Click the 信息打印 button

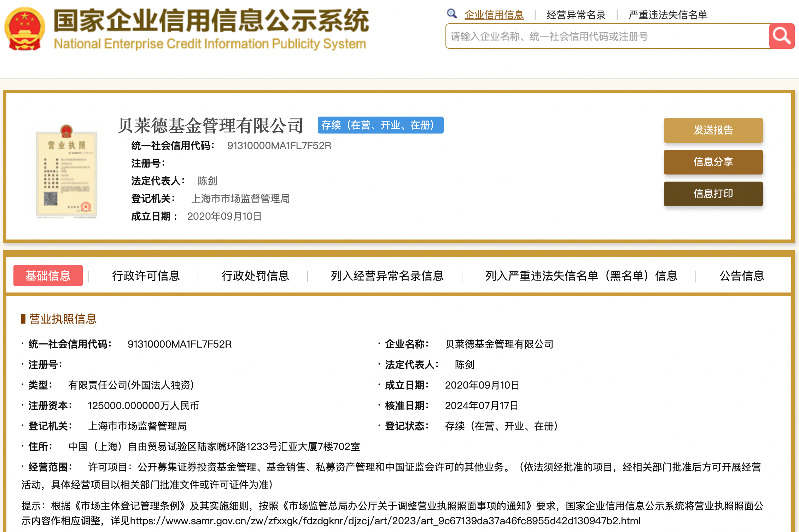713,194
